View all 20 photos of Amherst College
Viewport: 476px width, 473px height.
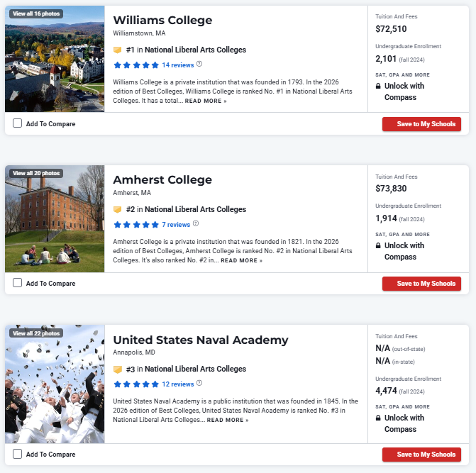pos(36,173)
